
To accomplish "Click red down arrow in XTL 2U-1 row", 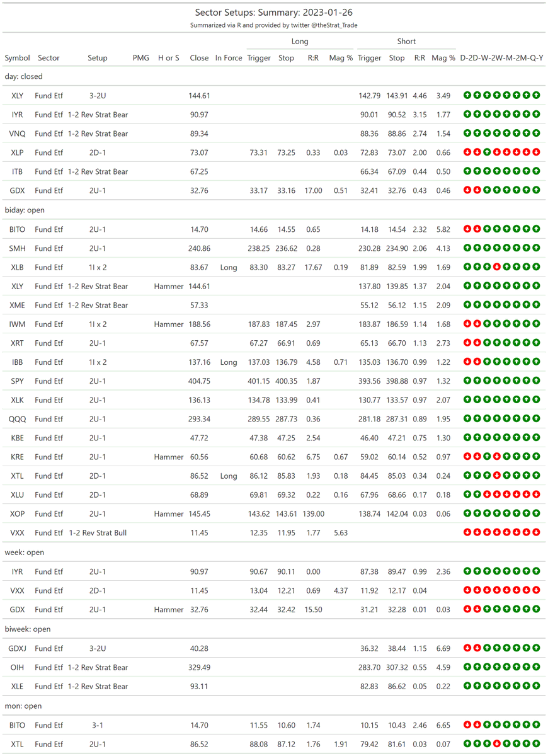I will click(497, 744).
